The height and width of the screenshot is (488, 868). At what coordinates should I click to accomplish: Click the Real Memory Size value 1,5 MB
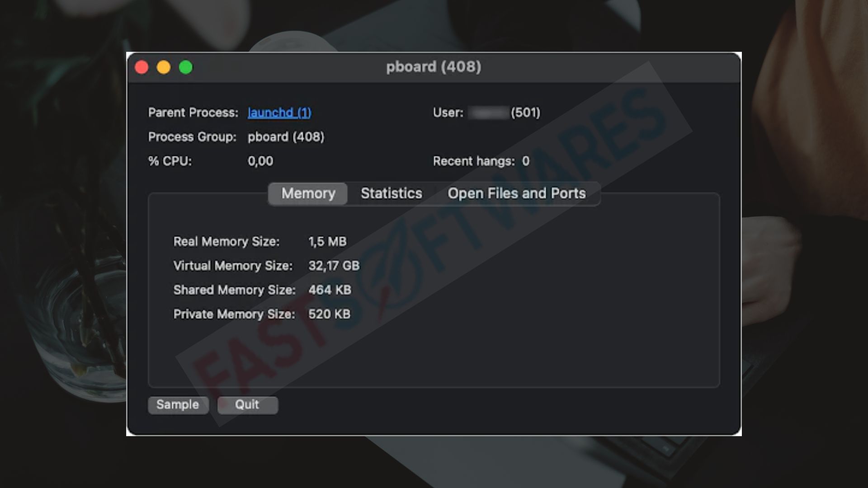point(327,242)
